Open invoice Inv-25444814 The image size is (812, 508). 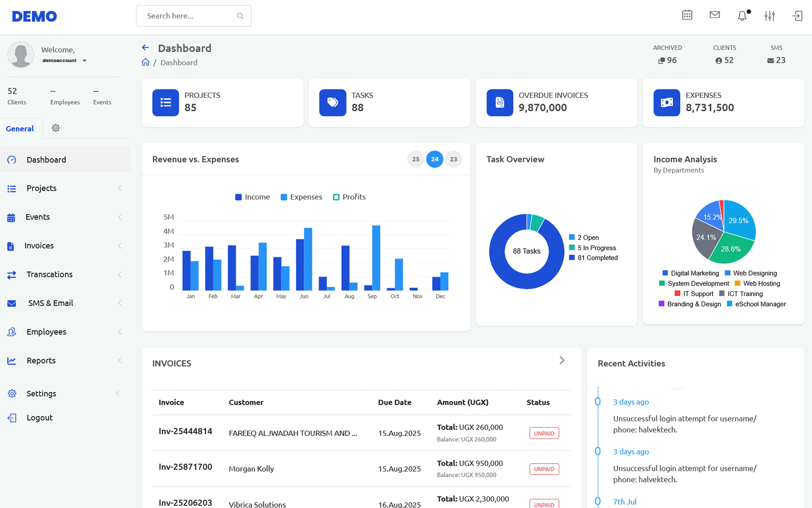pyautogui.click(x=185, y=431)
